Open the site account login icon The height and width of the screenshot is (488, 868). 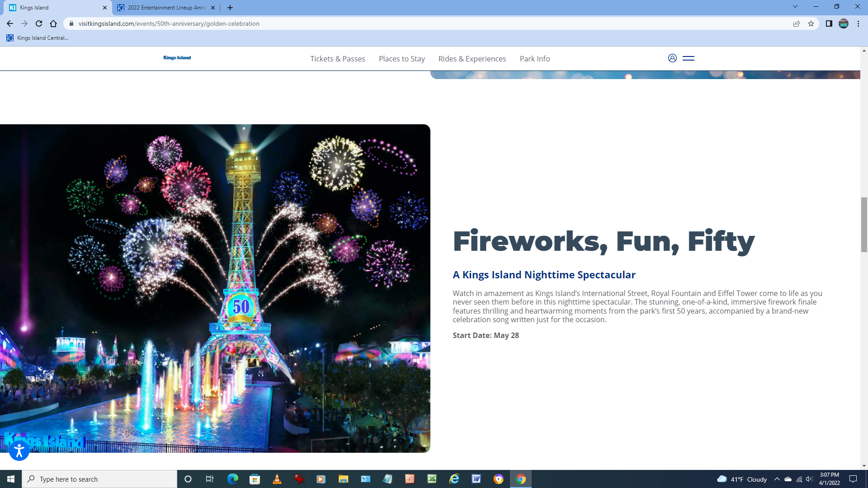pyautogui.click(x=672, y=58)
